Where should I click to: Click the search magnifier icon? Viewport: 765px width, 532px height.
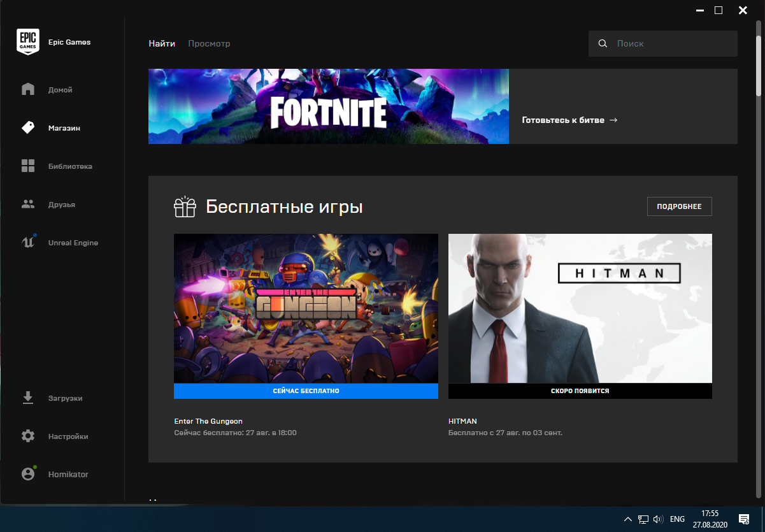603,44
